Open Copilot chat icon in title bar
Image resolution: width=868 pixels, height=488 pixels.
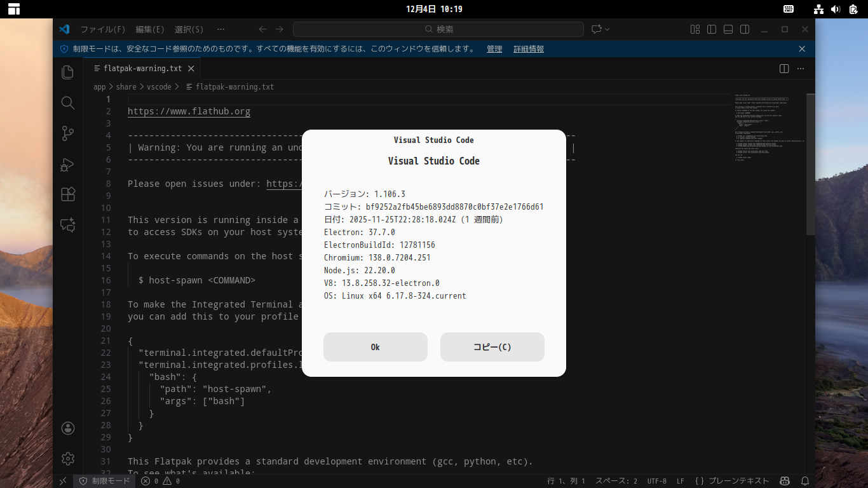pyautogui.click(x=596, y=29)
